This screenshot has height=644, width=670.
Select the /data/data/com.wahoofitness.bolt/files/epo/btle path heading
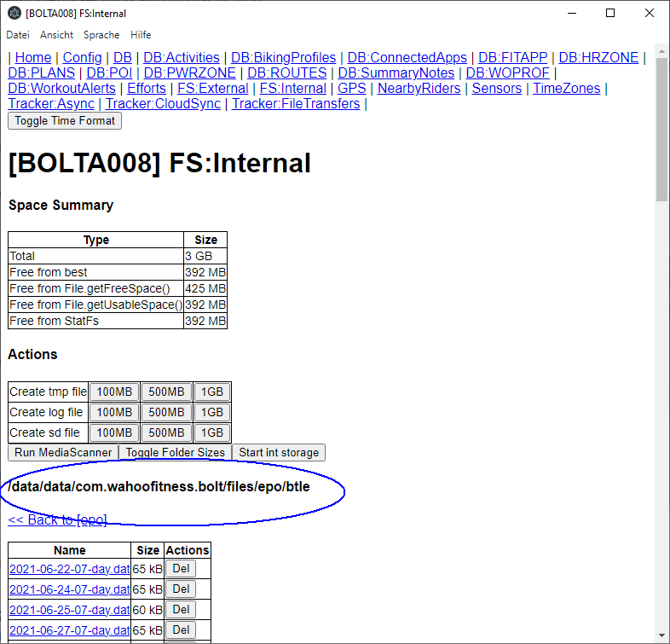[159, 487]
